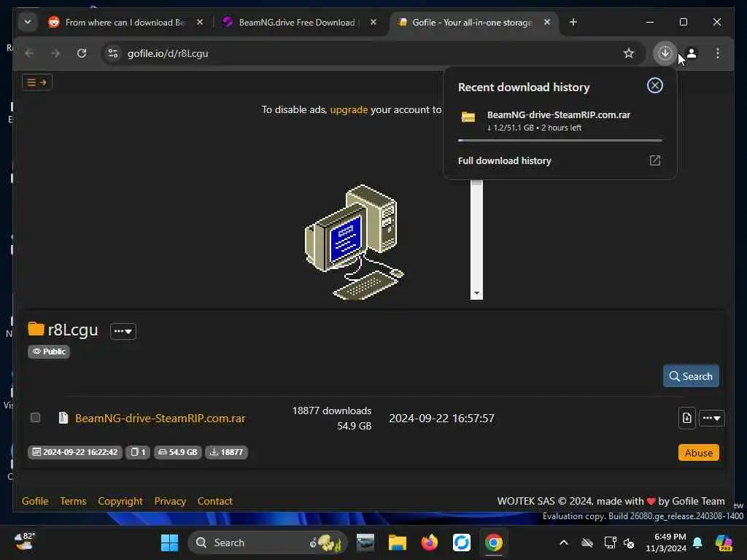Click the Windows taskbar Search box
This screenshot has width=747, height=560.
coord(267,542)
